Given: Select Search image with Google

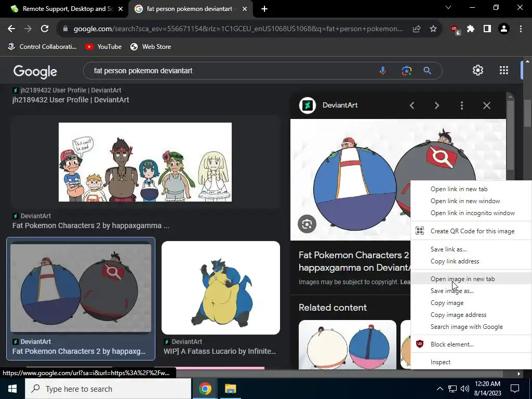Looking at the screenshot, I should pos(471,326).
